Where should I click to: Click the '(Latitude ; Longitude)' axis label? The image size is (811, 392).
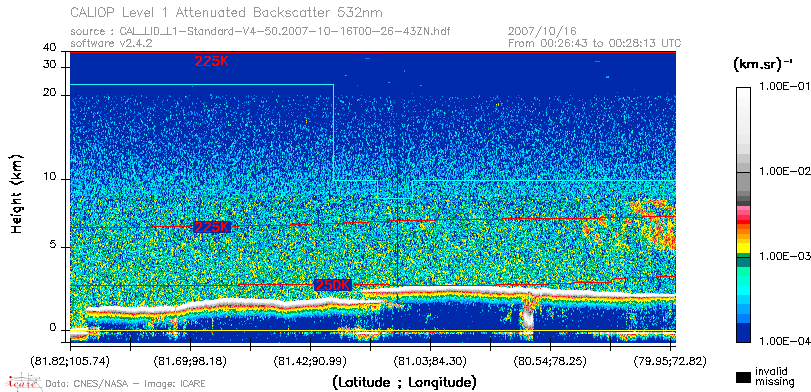(404, 383)
